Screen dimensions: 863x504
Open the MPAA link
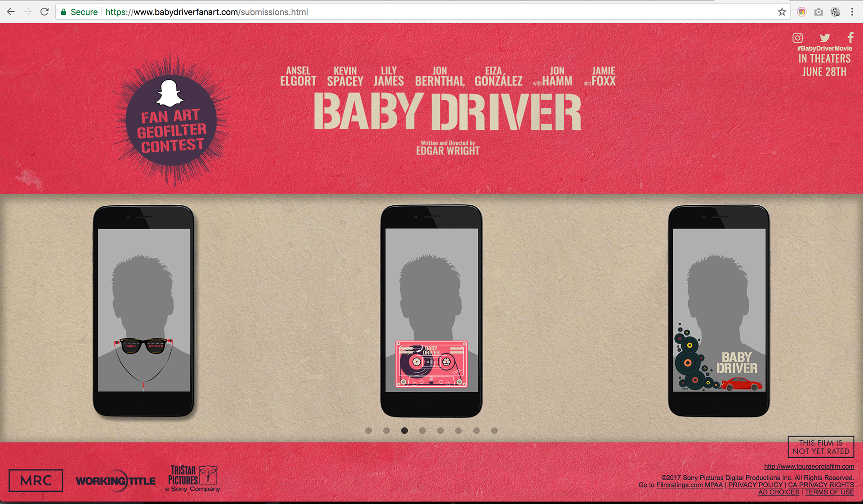click(x=714, y=485)
